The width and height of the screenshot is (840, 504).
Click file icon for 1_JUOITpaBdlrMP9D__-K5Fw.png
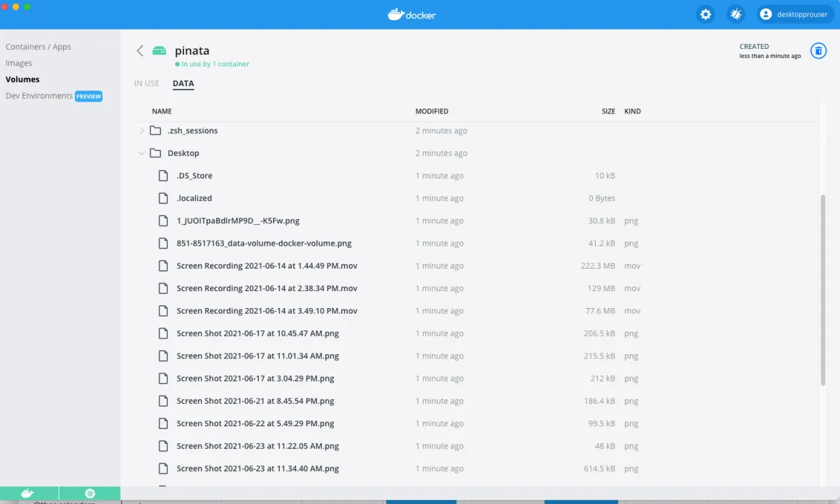coord(163,220)
